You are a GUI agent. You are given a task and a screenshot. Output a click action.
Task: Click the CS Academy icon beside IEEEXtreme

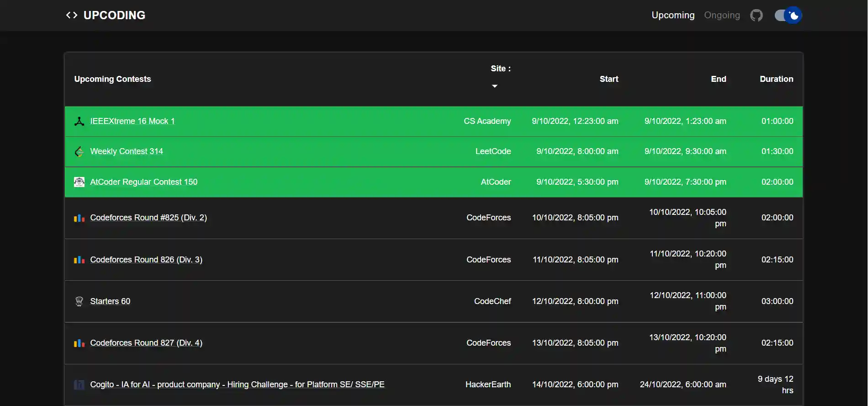(x=79, y=121)
